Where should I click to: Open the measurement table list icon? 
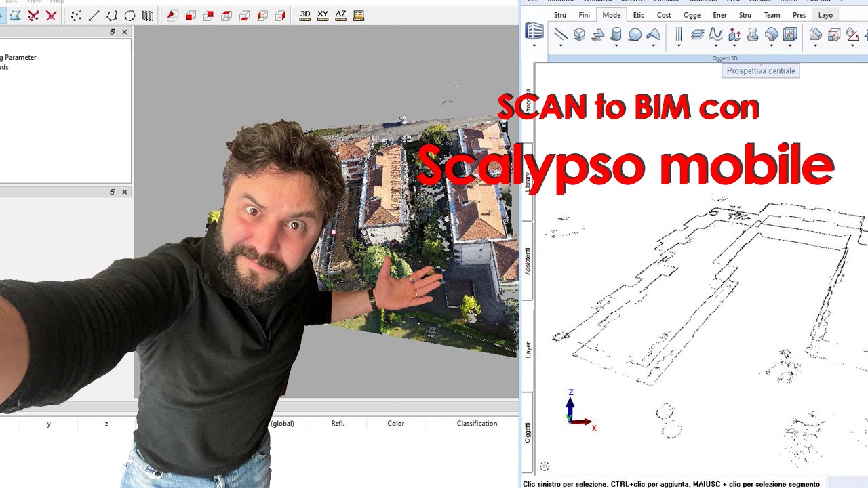[x=359, y=15]
